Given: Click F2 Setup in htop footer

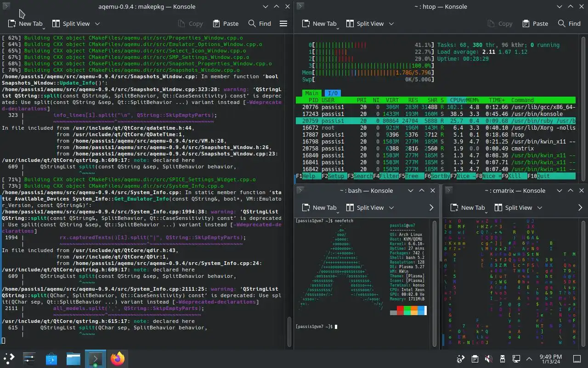Looking at the screenshot, I should [334, 176].
